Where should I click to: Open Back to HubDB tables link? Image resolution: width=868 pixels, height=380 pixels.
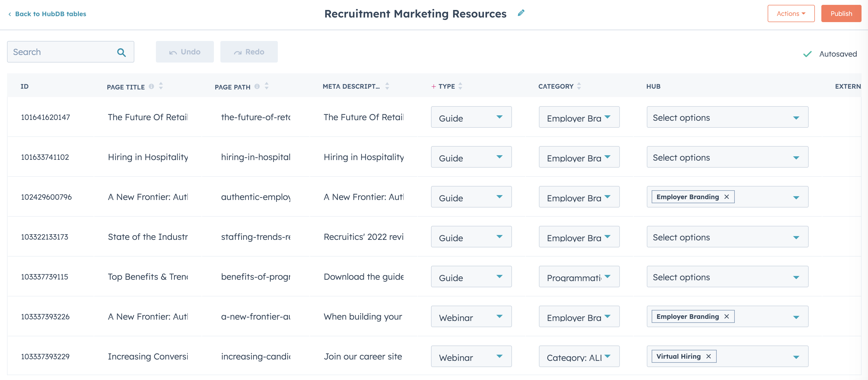(x=51, y=14)
